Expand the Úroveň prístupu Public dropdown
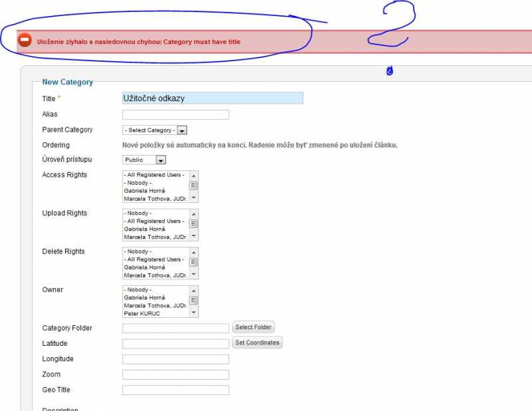532x411 pixels. coord(144,160)
